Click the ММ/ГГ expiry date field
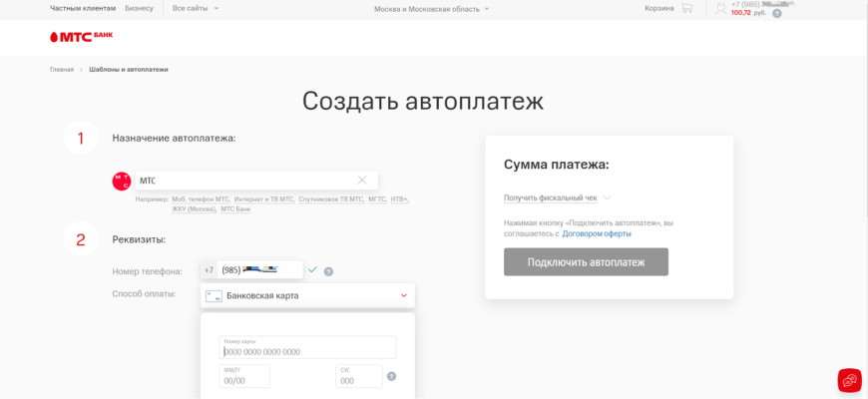 [245, 376]
